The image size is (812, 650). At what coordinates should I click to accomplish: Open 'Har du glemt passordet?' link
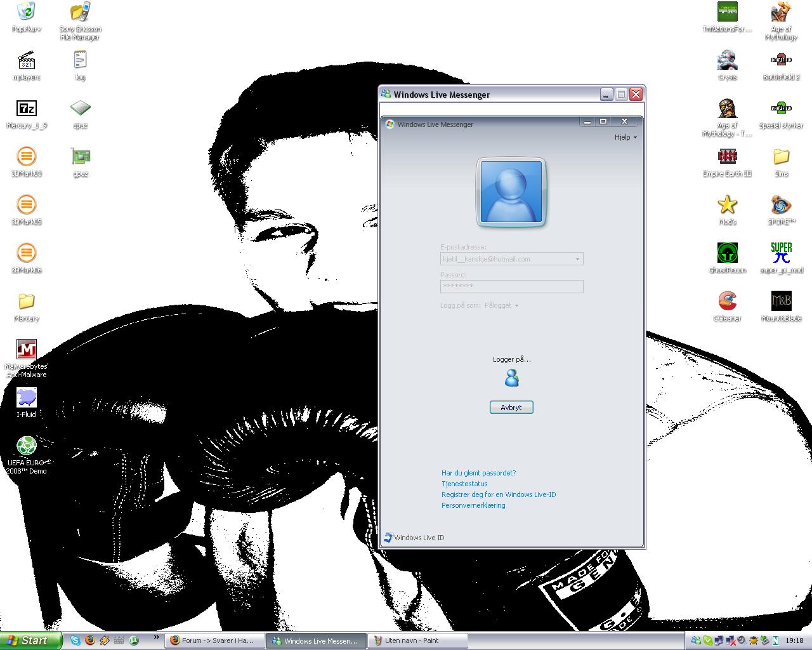(478, 473)
